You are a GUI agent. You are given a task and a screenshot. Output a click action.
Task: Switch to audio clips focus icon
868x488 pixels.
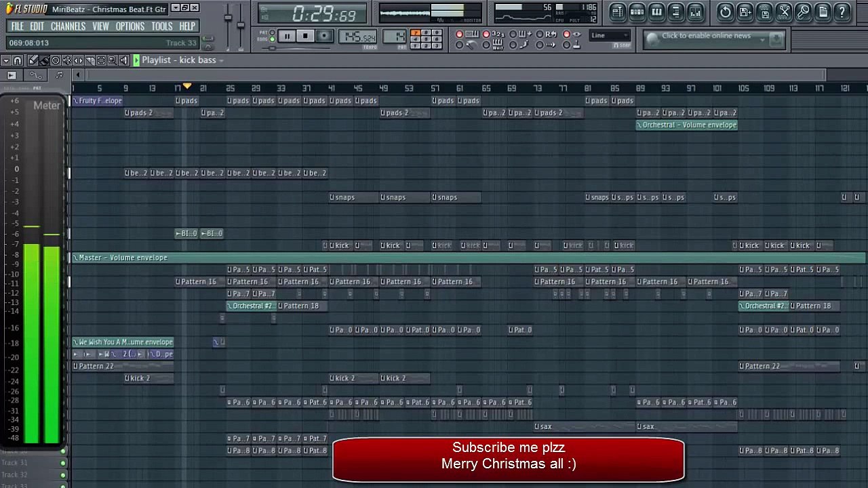pos(12,75)
